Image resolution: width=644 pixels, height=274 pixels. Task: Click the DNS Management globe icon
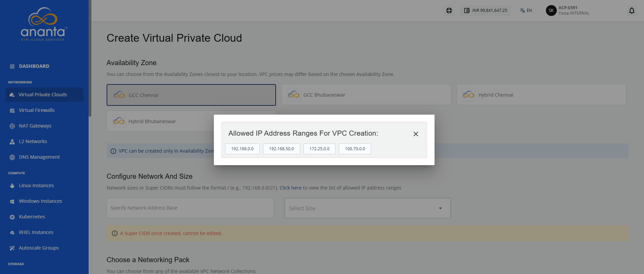coord(12,157)
